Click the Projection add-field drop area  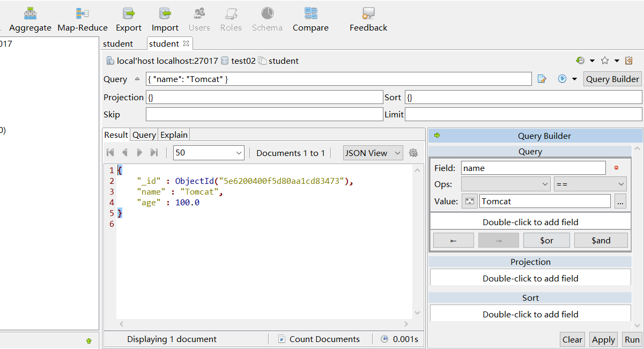click(530, 278)
